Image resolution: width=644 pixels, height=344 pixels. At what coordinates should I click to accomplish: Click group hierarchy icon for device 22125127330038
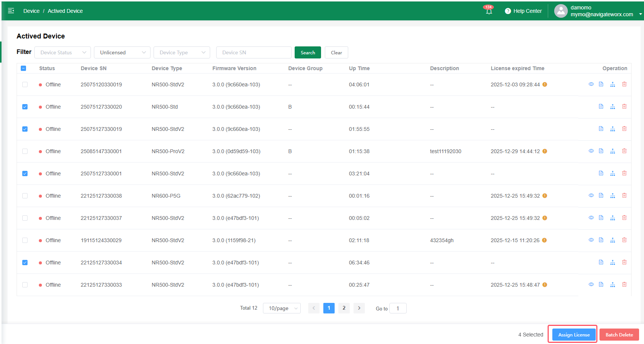pyautogui.click(x=613, y=196)
